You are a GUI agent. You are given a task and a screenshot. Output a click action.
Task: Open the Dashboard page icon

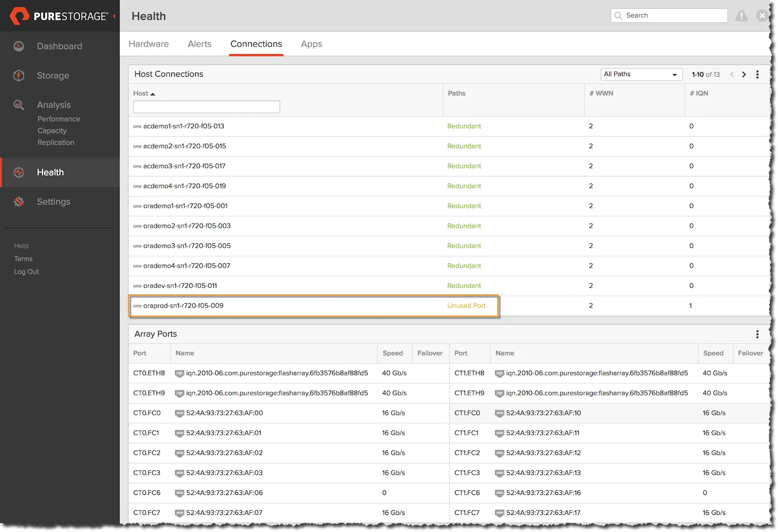tap(19, 46)
